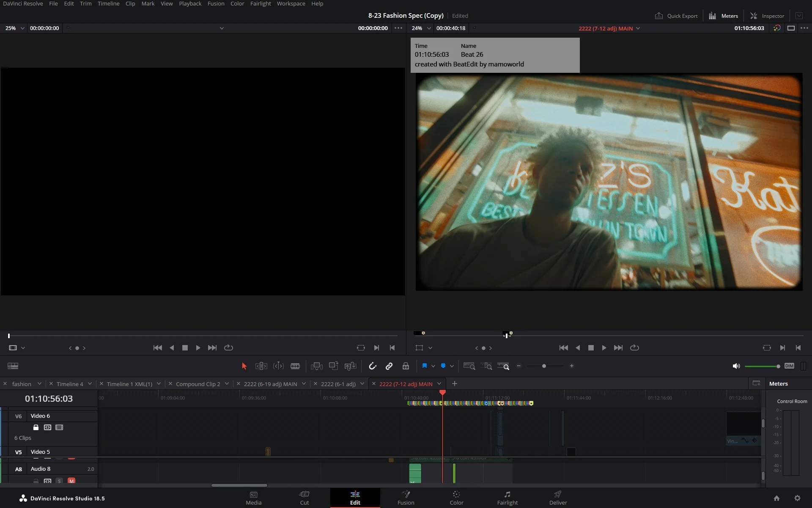Open the flag color dropdown

pyautogui.click(x=433, y=366)
